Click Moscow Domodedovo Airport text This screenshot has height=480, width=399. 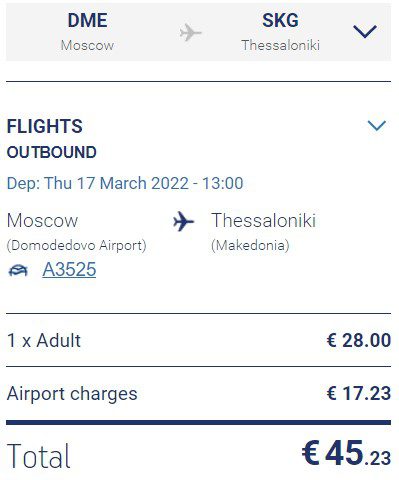[76, 232]
